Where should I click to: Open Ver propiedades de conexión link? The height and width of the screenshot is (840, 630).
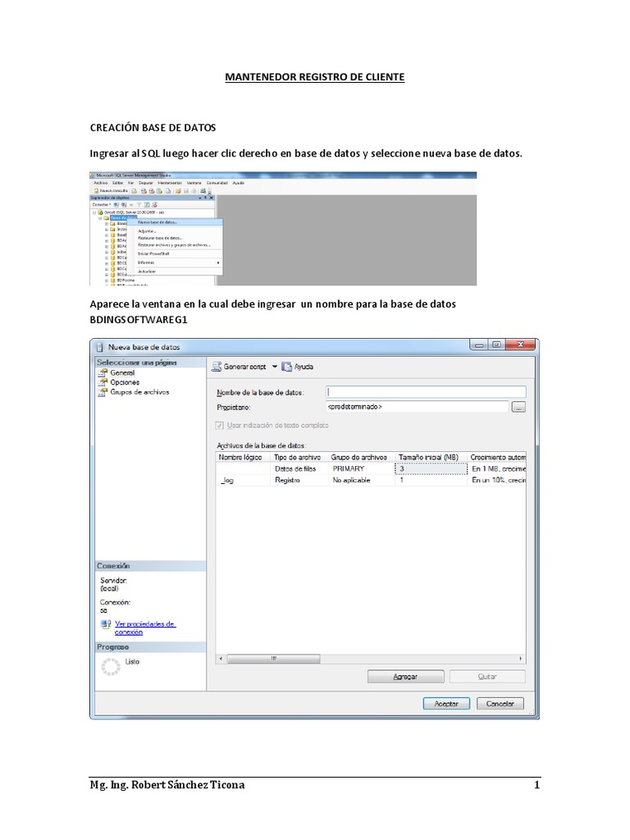pyautogui.click(x=144, y=628)
